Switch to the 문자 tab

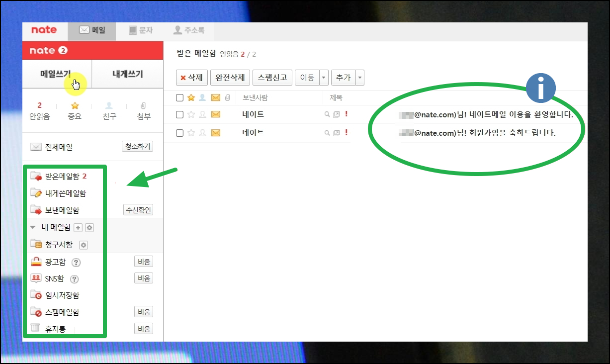(x=140, y=30)
